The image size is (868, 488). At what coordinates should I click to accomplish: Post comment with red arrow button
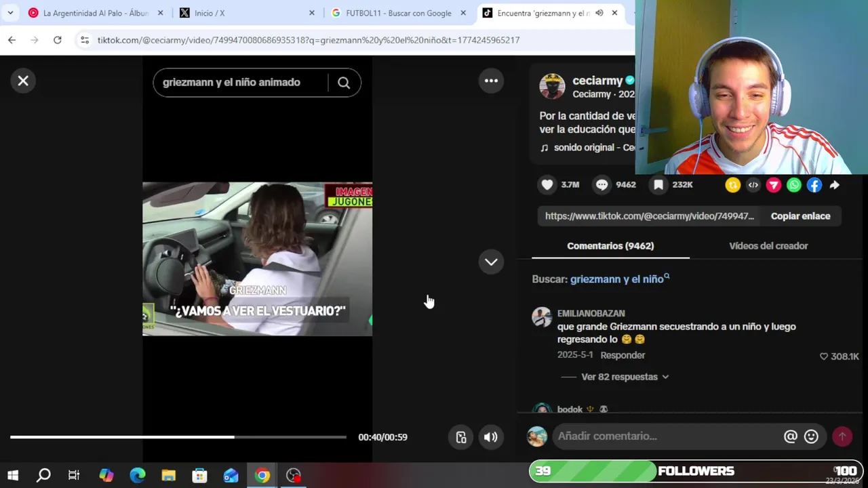(x=842, y=436)
